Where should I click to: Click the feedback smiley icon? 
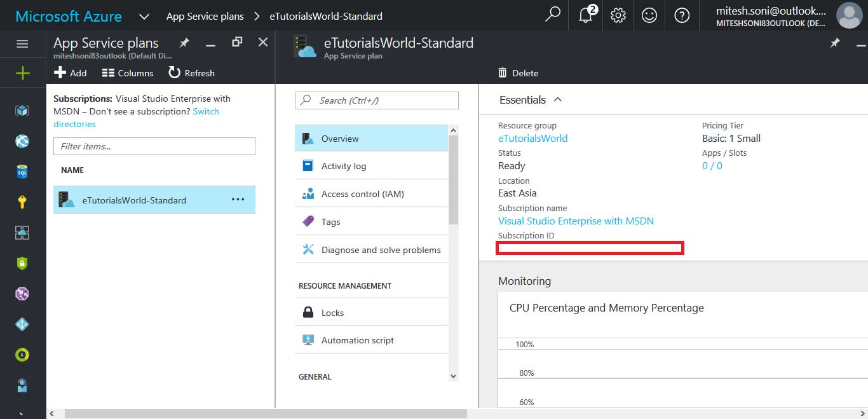(649, 15)
